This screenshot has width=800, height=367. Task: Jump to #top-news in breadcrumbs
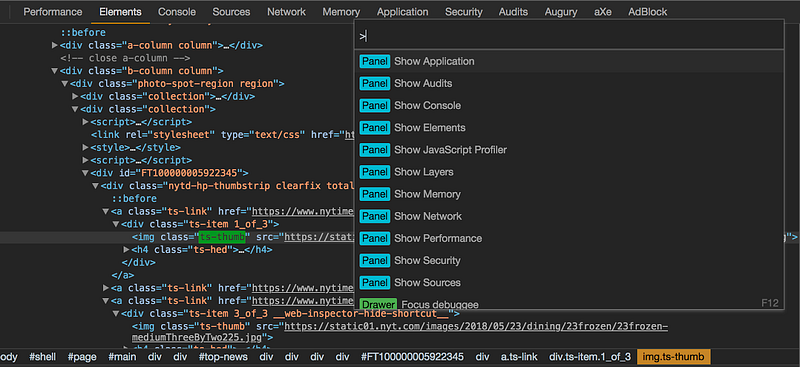[x=223, y=356]
